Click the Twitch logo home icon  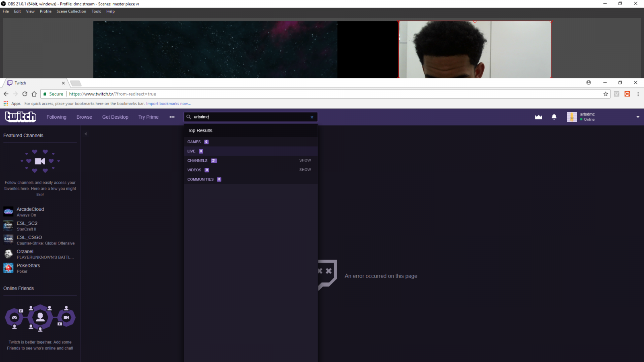coord(21,117)
